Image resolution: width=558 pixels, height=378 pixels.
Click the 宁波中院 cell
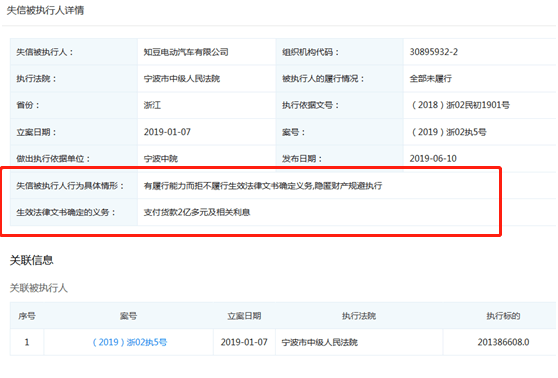(160, 158)
